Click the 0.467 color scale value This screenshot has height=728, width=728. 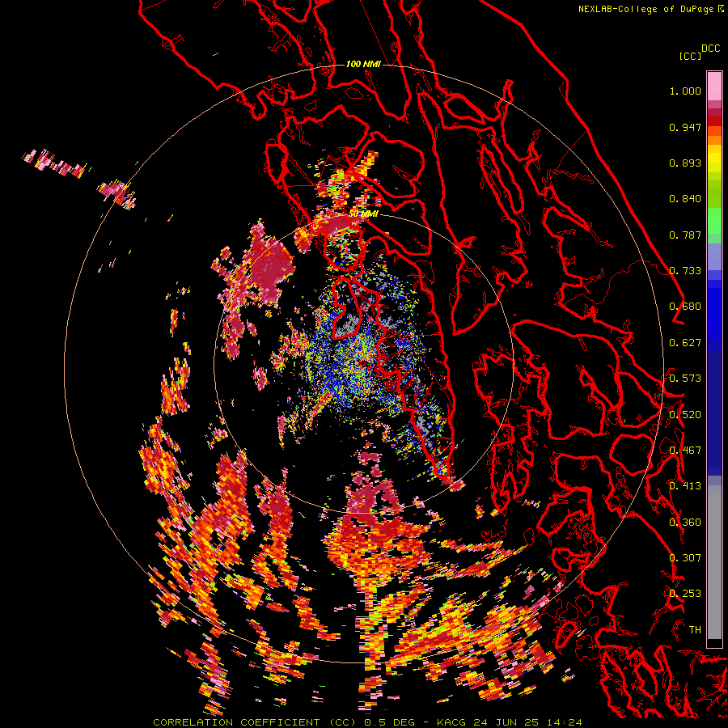click(685, 451)
